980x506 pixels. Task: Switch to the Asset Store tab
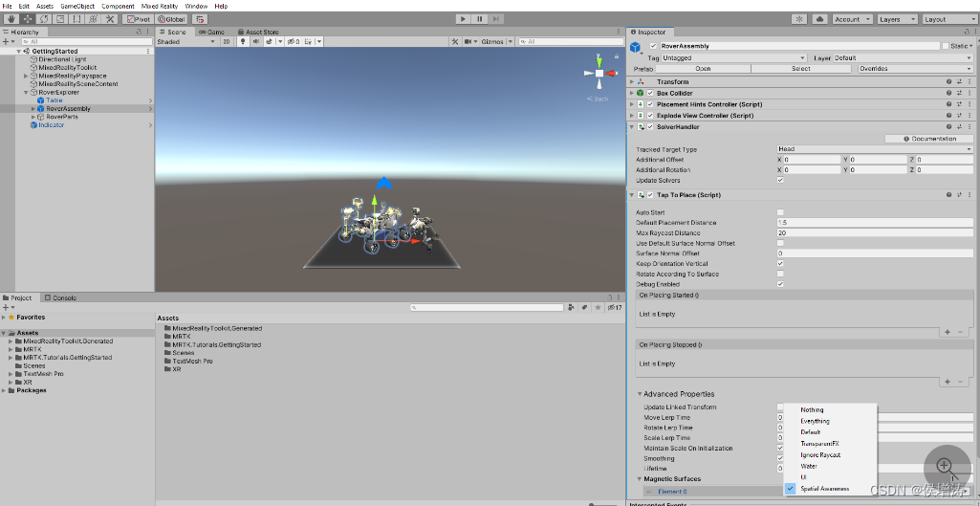(258, 32)
